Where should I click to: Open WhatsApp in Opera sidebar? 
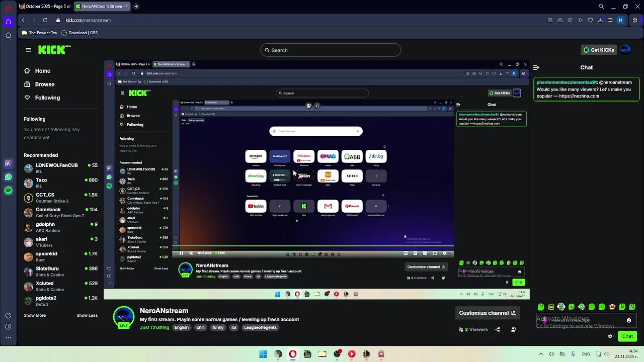coord(8,177)
